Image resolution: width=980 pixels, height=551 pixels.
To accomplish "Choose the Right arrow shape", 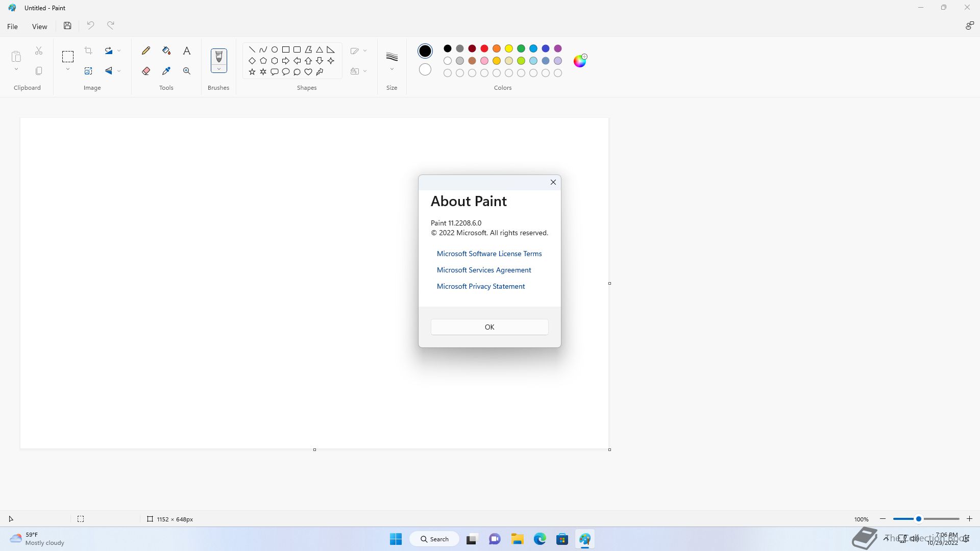I will coord(286,61).
